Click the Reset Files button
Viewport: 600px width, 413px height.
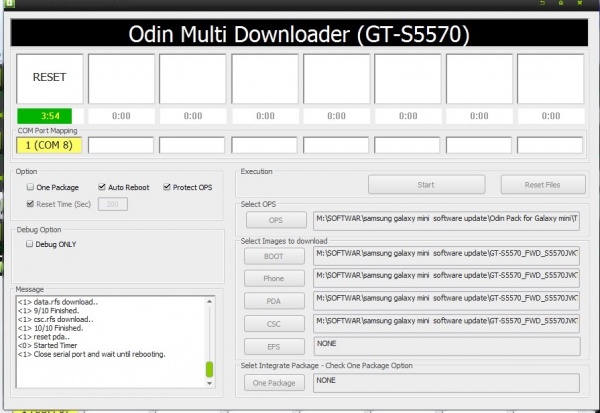point(543,185)
